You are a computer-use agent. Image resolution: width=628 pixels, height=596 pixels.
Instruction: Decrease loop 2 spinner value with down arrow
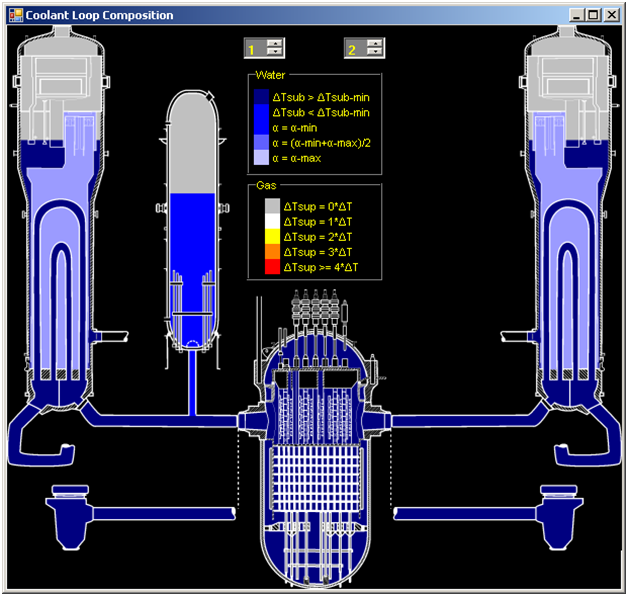375,52
